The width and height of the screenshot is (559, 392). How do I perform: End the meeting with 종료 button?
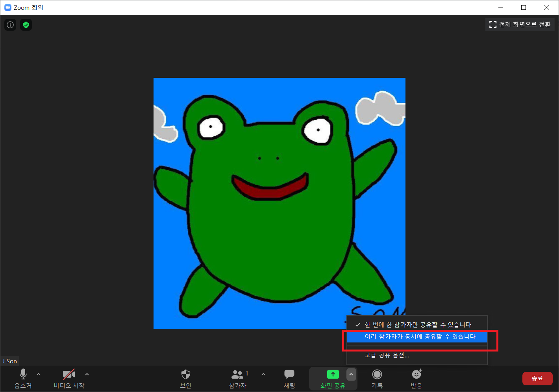pyautogui.click(x=537, y=378)
